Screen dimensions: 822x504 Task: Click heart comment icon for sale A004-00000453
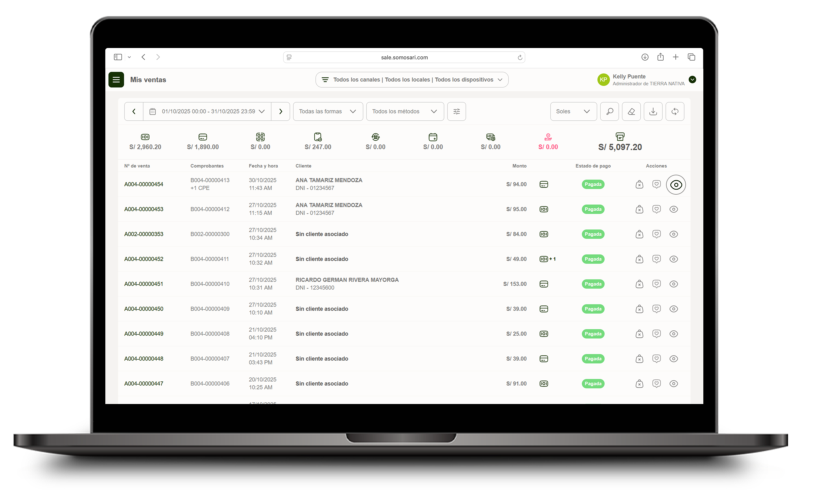tap(657, 209)
